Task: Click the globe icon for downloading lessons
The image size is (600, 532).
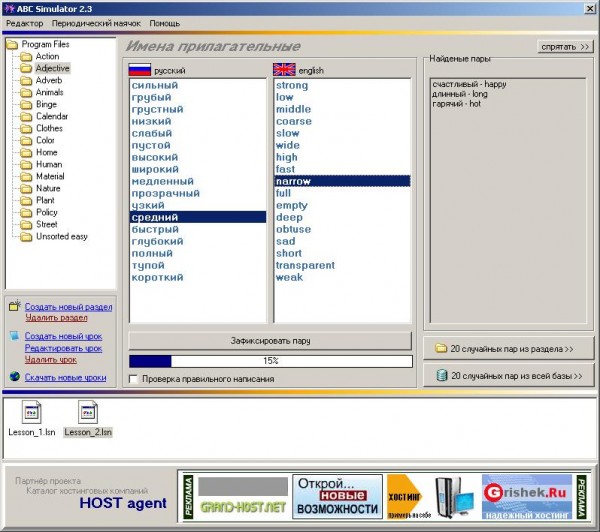Action: [15, 378]
